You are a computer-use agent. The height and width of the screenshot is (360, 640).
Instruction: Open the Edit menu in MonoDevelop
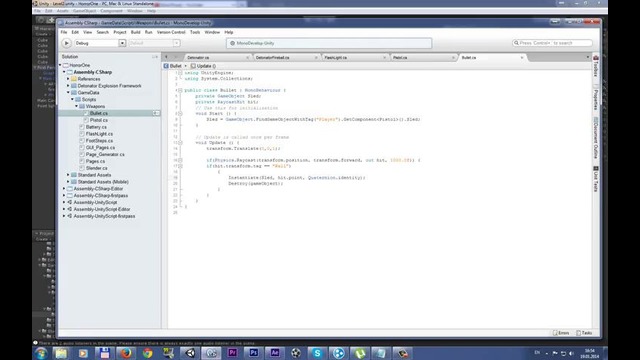(75, 32)
